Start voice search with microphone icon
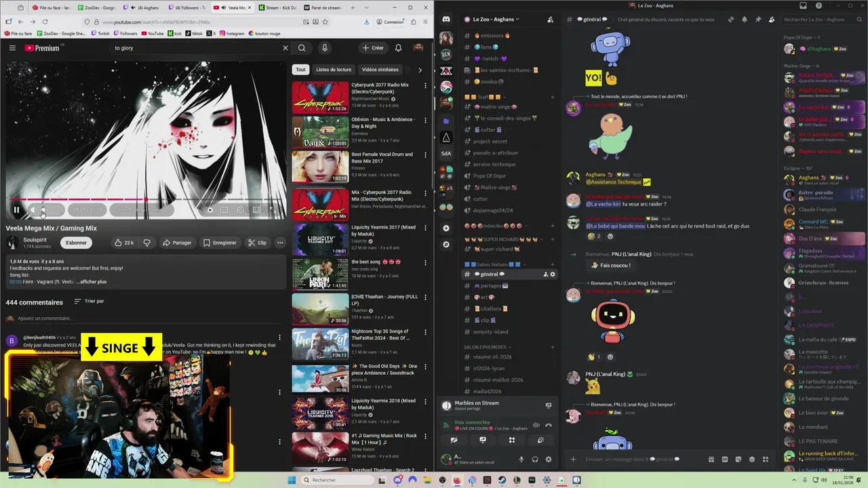This screenshot has width=868, height=488. [x=325, y=48]
